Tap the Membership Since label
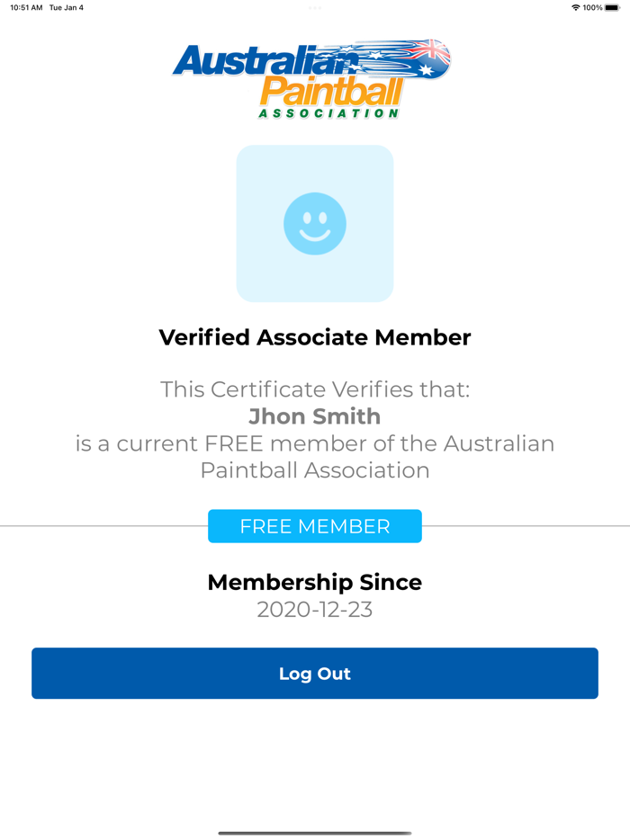Viewport: 630px width, 840px height. [x=314, y=582]
